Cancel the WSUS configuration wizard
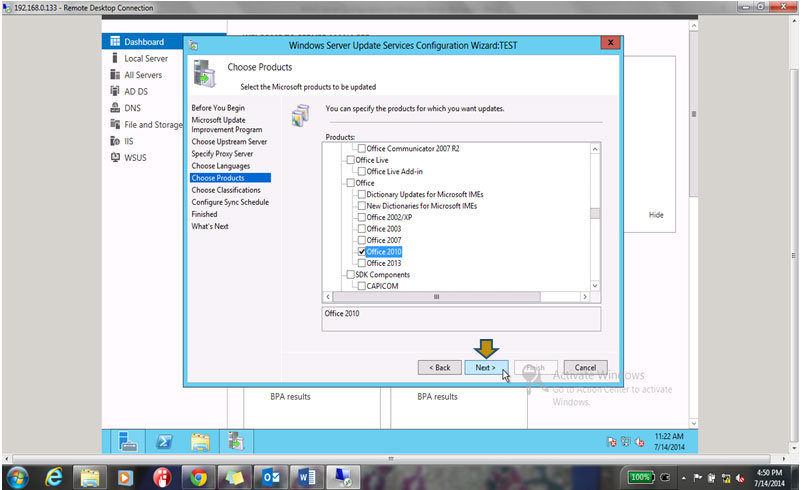805x490 pixels. point(585,368)
